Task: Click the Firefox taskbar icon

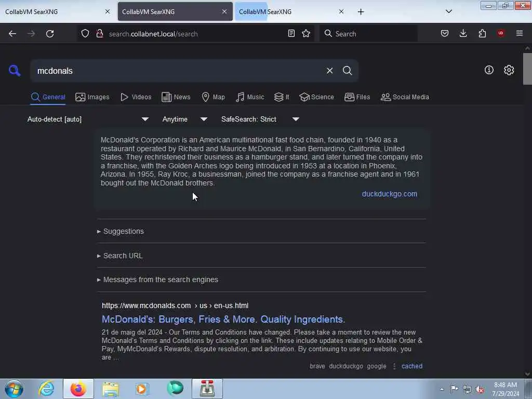Action: (78, 389)
